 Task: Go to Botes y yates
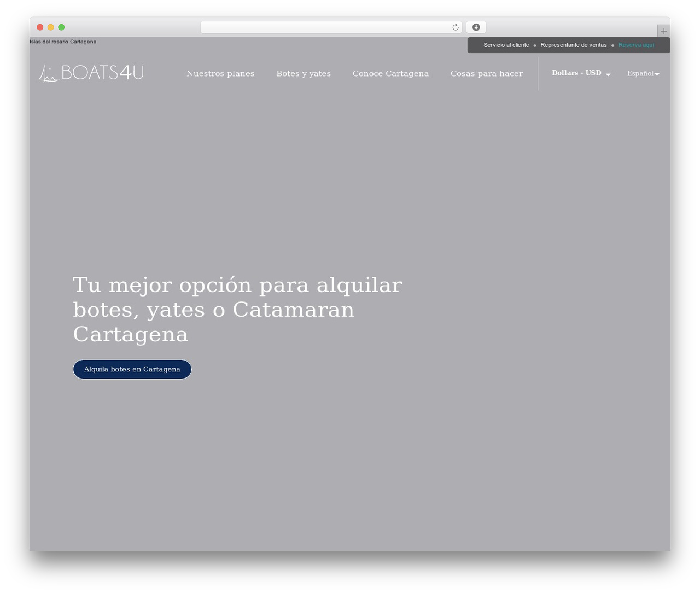(304, 74)
